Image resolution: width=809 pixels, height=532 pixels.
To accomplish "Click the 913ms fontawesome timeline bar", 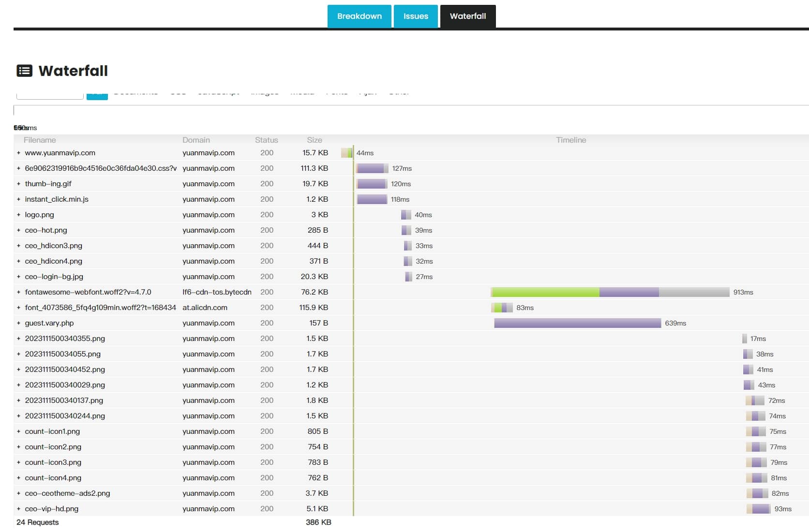I will (x=610, y=292).
